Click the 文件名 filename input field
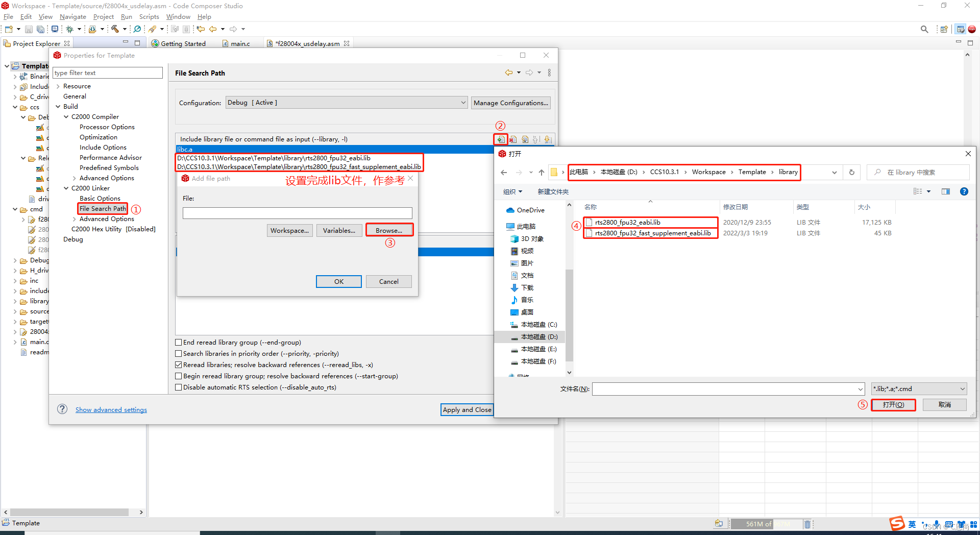The height and width of the screenshot is (535, 980). (728, 389)
